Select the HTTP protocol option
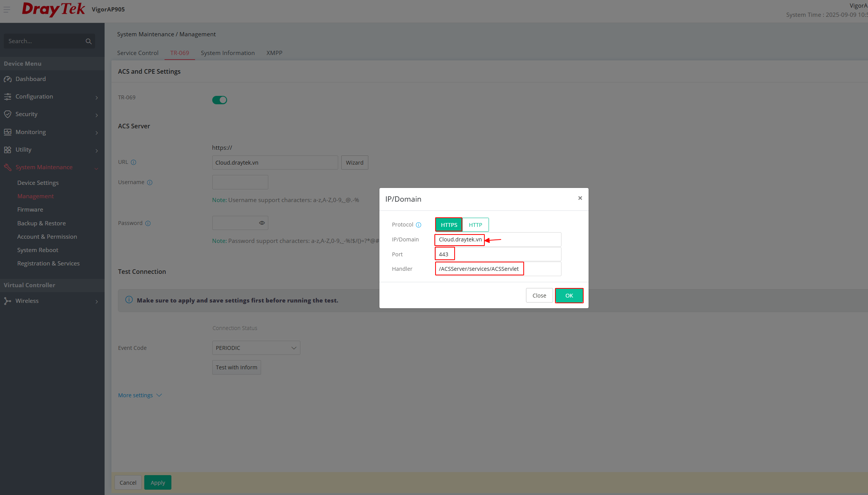This screenshot has width=868, height=495. (475, 225)
